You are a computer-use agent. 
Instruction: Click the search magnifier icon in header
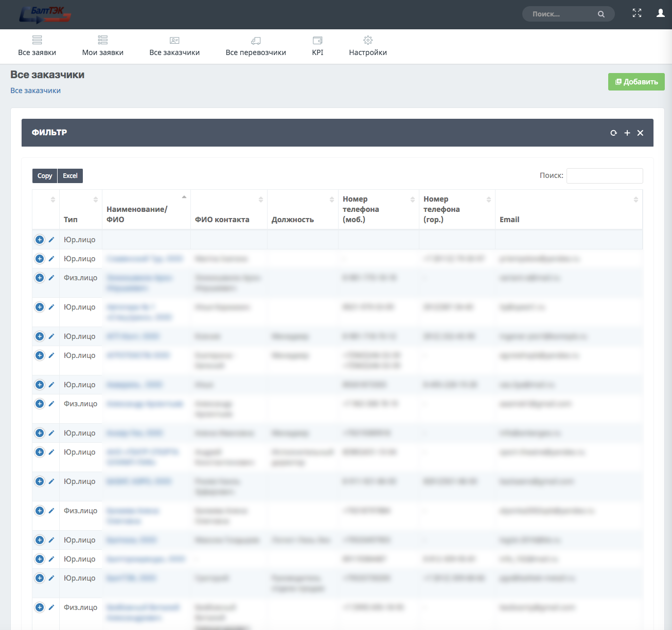pos(601,14)
